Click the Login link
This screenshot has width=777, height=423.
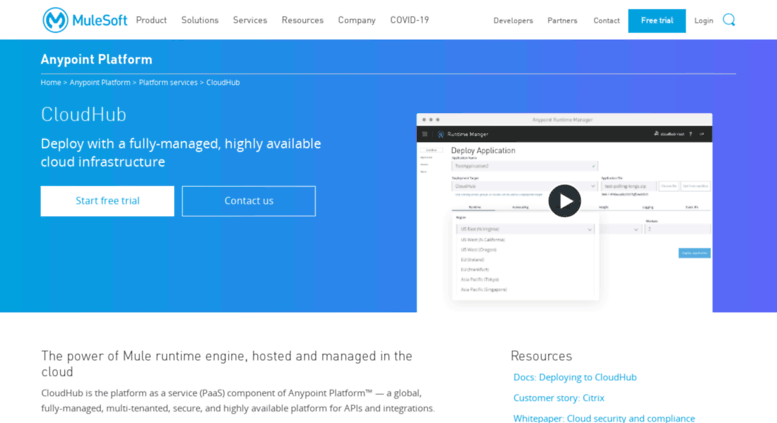pyautogui.click(x=703, y=21)
